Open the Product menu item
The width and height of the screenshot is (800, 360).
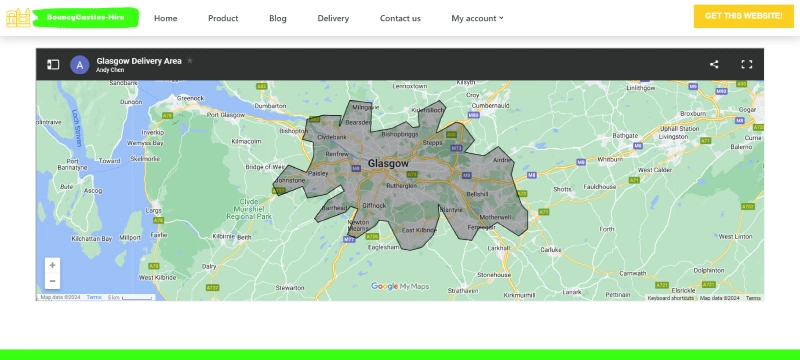223,18
